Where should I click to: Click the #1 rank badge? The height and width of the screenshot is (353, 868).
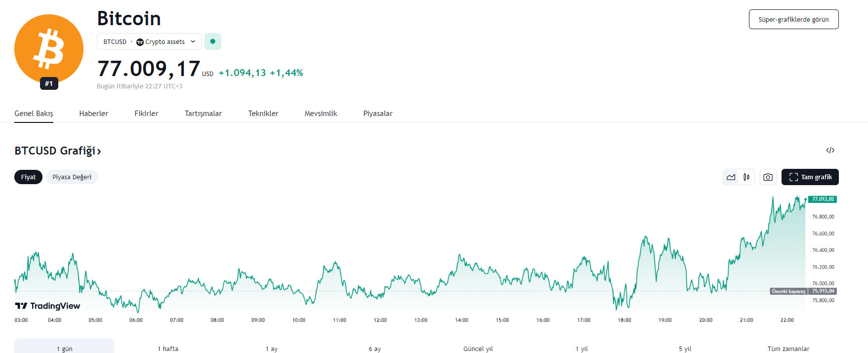pos(49,83)
